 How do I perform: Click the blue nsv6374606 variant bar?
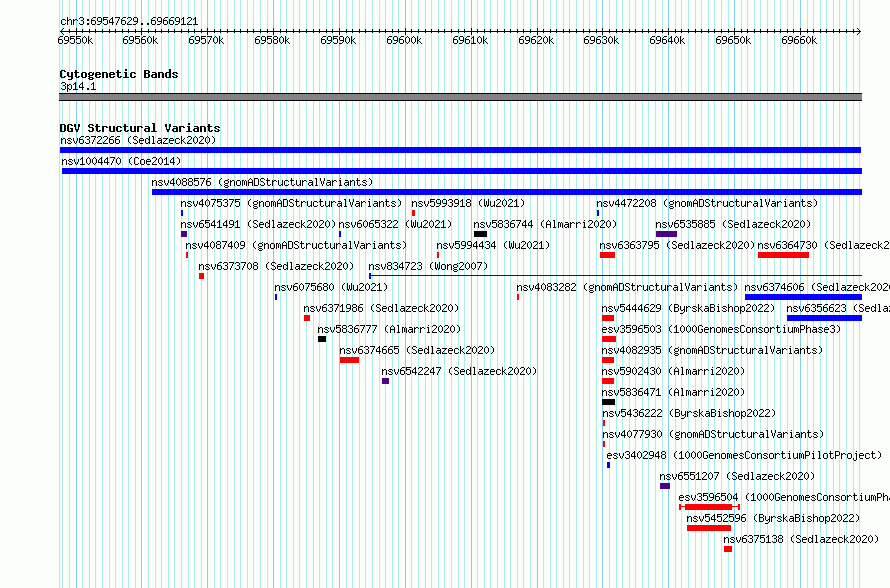click(x=803, y=297)
